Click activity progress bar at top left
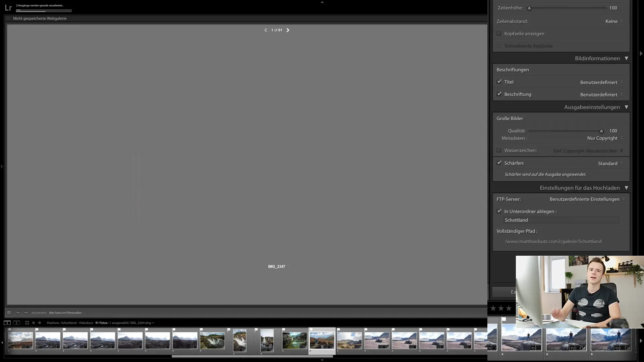 [x=44, y=11]
